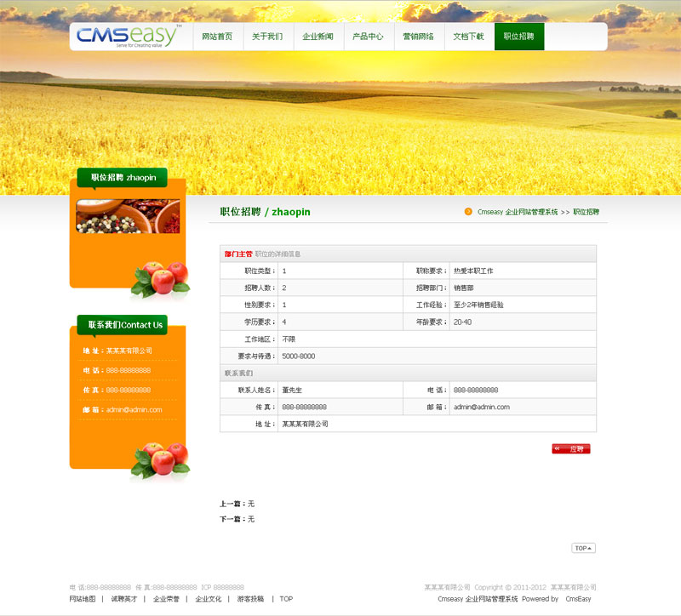
Task: Click the Cmseasy 企业网站管理系统 breadcrumb link
Action: pos(518,212)
